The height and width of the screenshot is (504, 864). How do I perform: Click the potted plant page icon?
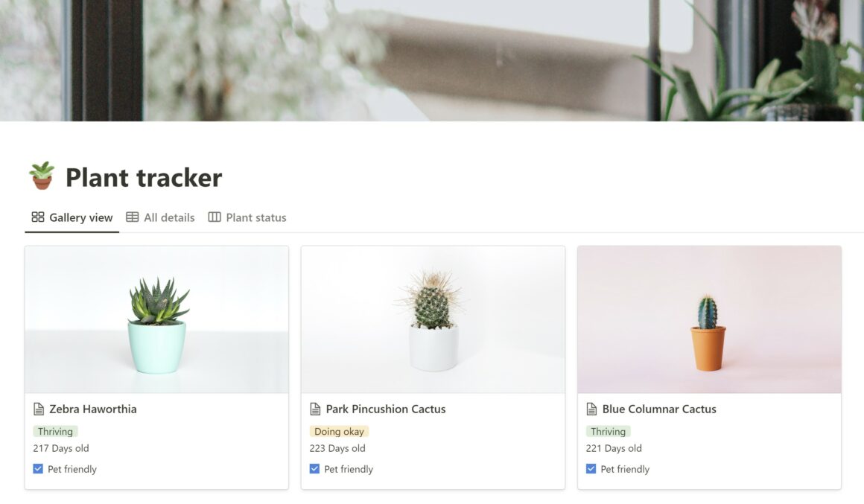point(42,176)
